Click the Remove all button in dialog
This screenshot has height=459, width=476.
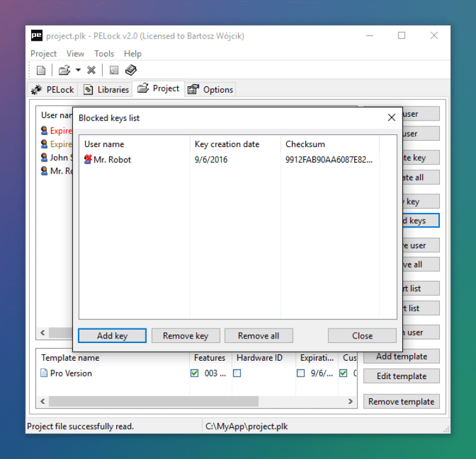coord(259,335)
